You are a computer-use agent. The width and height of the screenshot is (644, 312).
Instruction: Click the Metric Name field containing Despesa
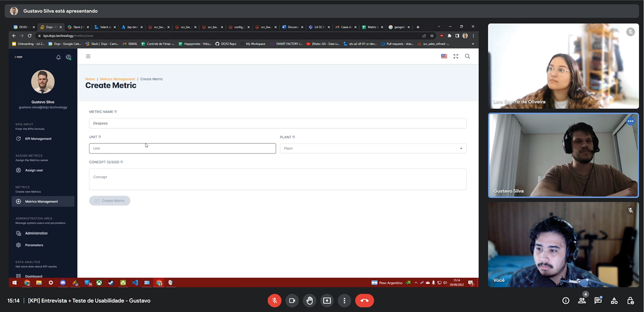278,123
